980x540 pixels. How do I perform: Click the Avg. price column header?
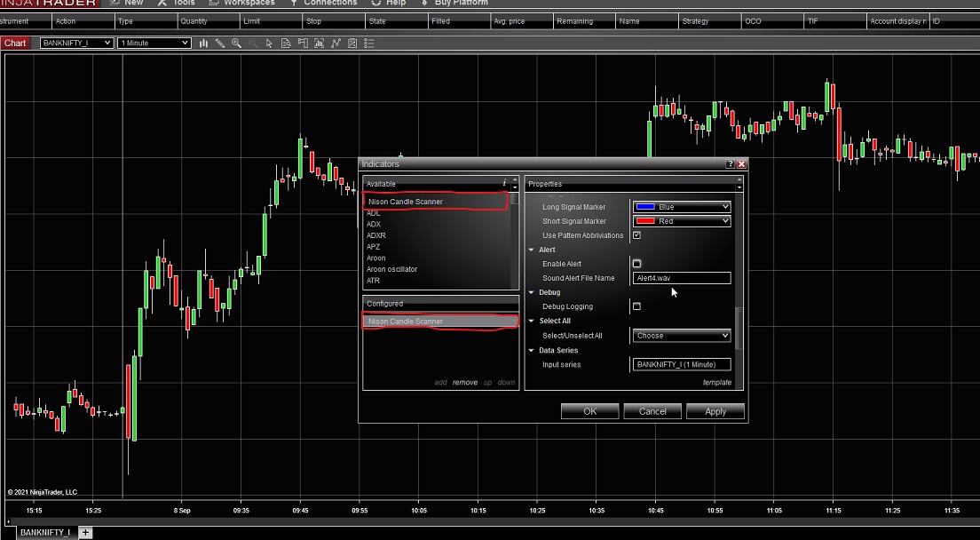pos(521,21)
